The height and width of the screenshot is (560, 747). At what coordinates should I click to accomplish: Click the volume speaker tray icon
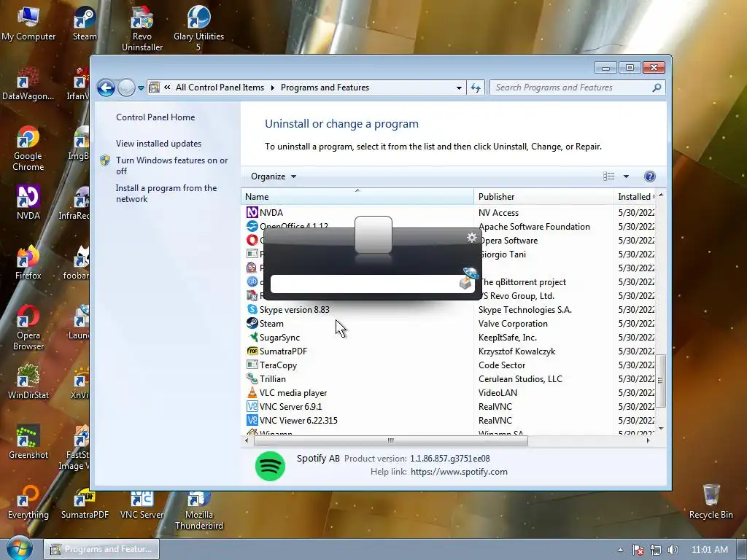[x=673, y=550]
